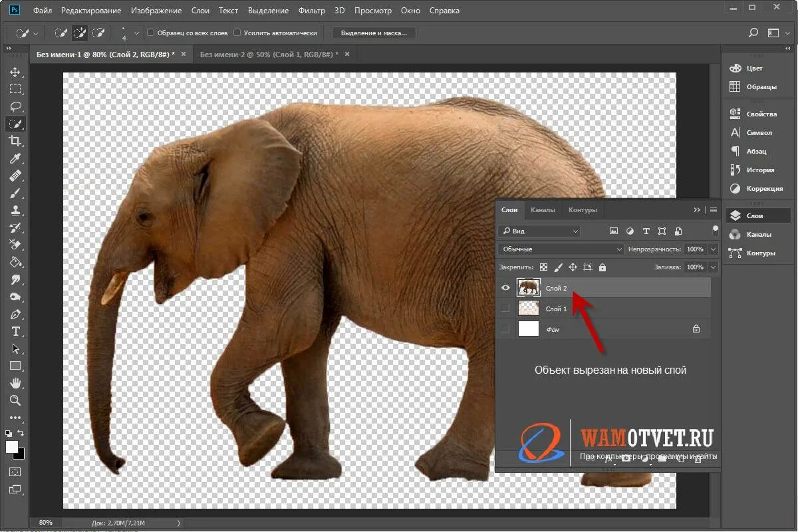Select the Move tool

pos(15,72)
